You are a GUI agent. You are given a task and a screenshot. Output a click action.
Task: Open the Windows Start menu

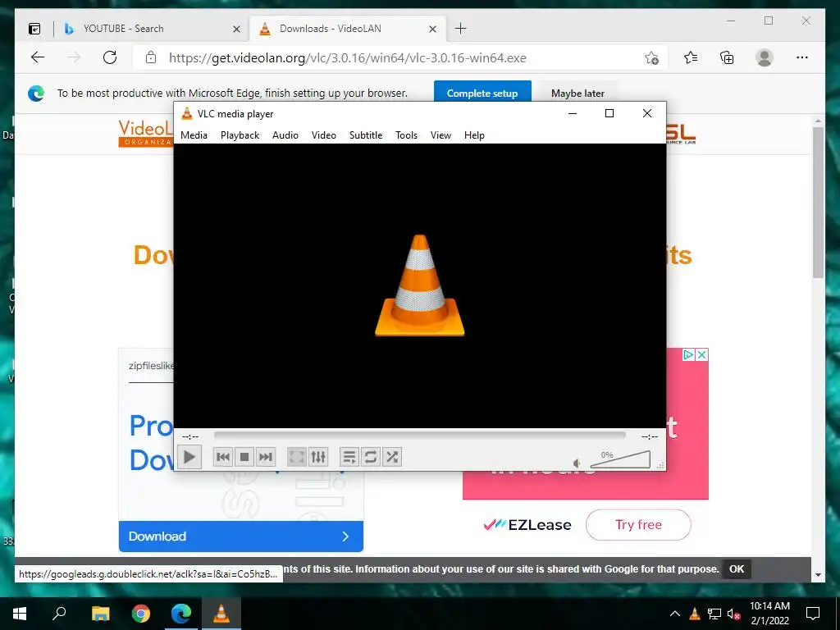[20, 614]
